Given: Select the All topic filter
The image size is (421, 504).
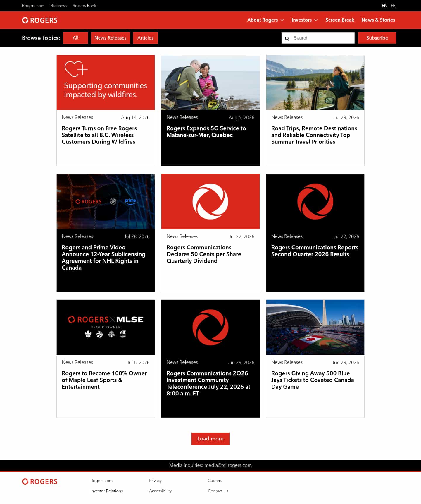Looking at the screenshot, I should pyautogui.click(x=75, y=38).
